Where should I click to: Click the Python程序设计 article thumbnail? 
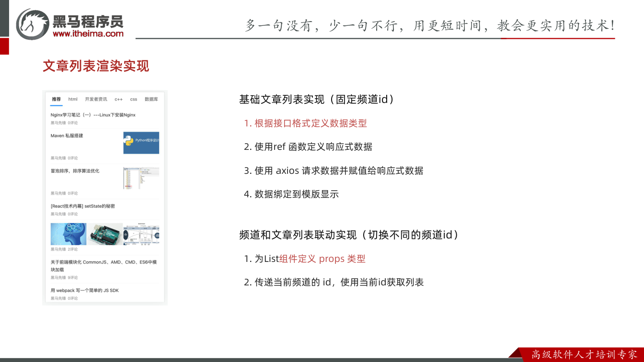click(141, 143)
